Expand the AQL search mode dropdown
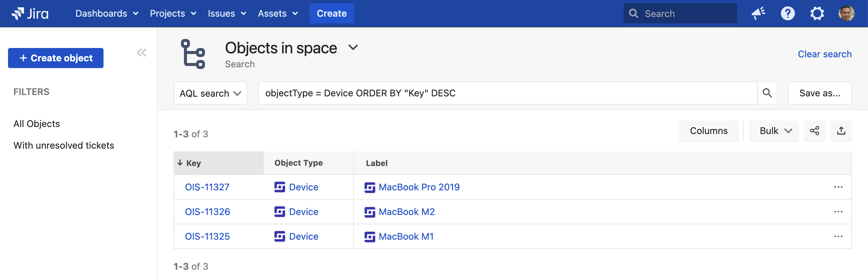This screenshot has width=868, height=280. click(210, 93)
